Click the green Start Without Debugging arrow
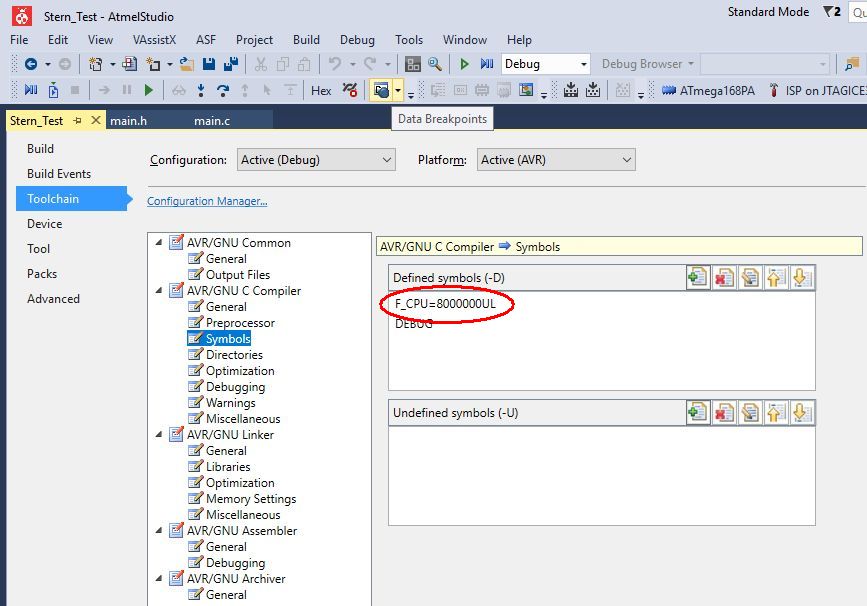 pyautogui.click(x=464, y=64)
